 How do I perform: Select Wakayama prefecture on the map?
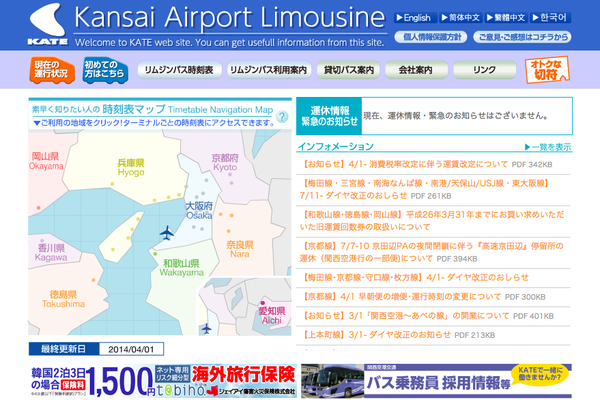(x=181, y=268)
